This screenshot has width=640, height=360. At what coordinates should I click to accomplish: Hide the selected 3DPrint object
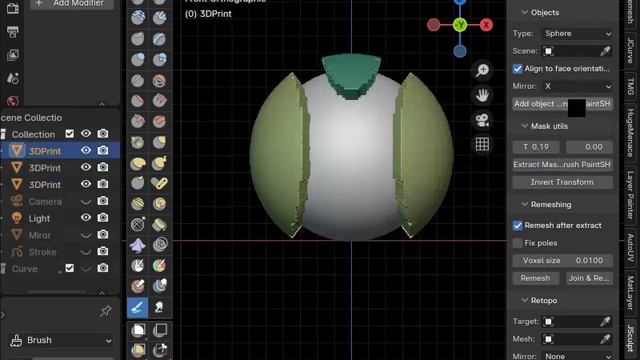point(86,150)
